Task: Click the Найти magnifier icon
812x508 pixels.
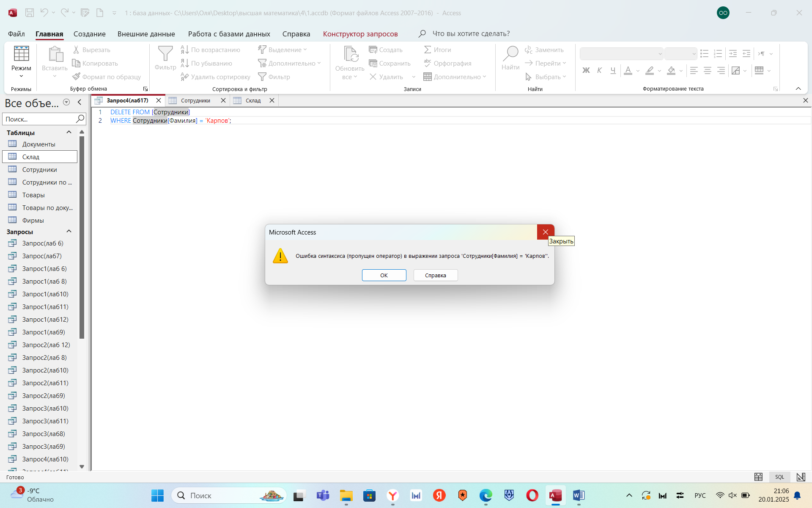Action: [x=510, y=54]
